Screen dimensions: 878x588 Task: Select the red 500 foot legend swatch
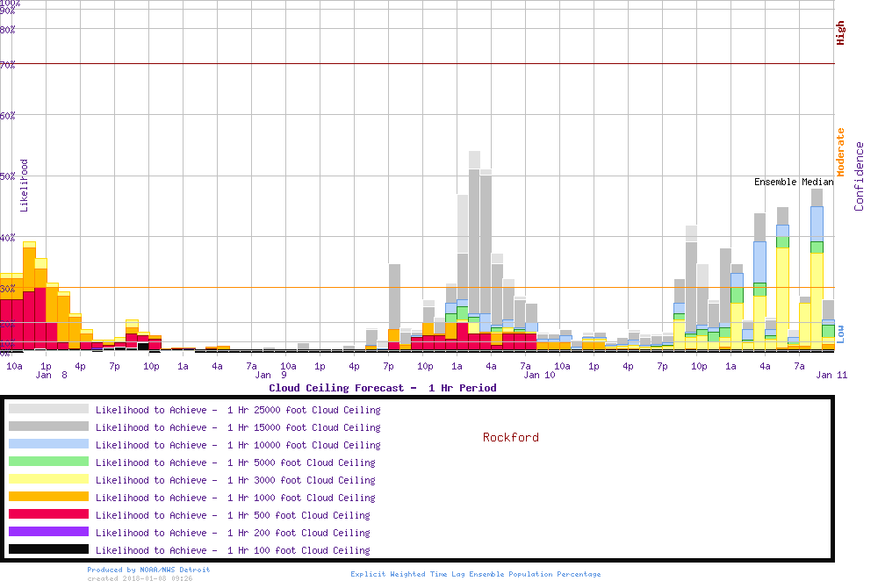[x=48, y=514]
